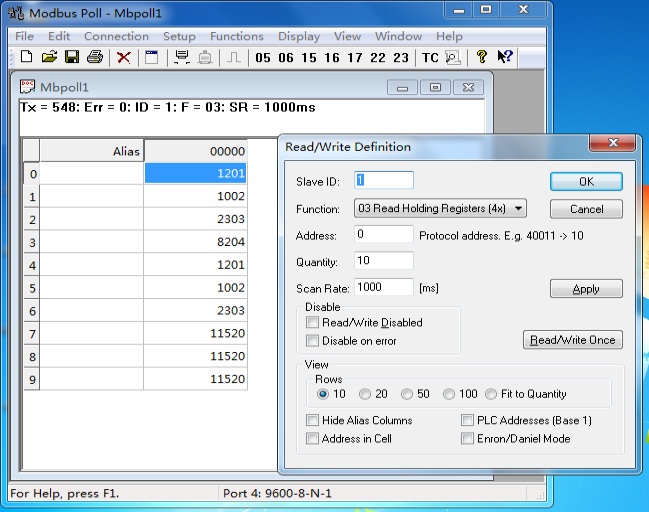Click the New document toolbar icon
Screen dimensions: 649x512
pyautogui.click(x=26, y=57)
